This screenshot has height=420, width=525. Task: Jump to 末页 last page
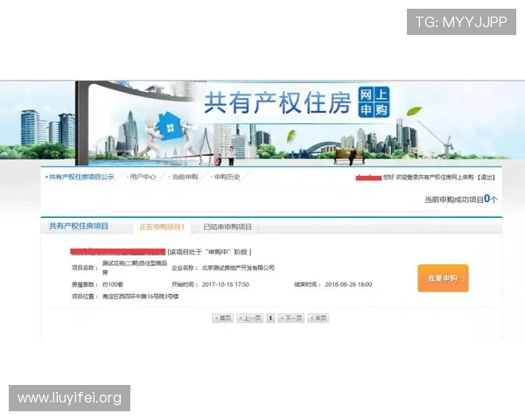[x=318, y=318]
